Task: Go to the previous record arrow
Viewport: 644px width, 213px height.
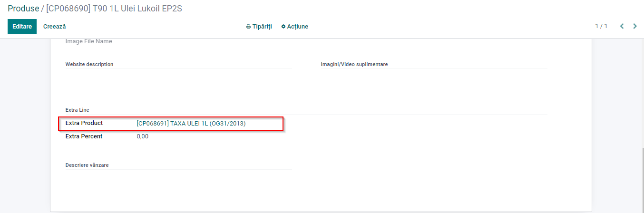Action: click(622, 26)
